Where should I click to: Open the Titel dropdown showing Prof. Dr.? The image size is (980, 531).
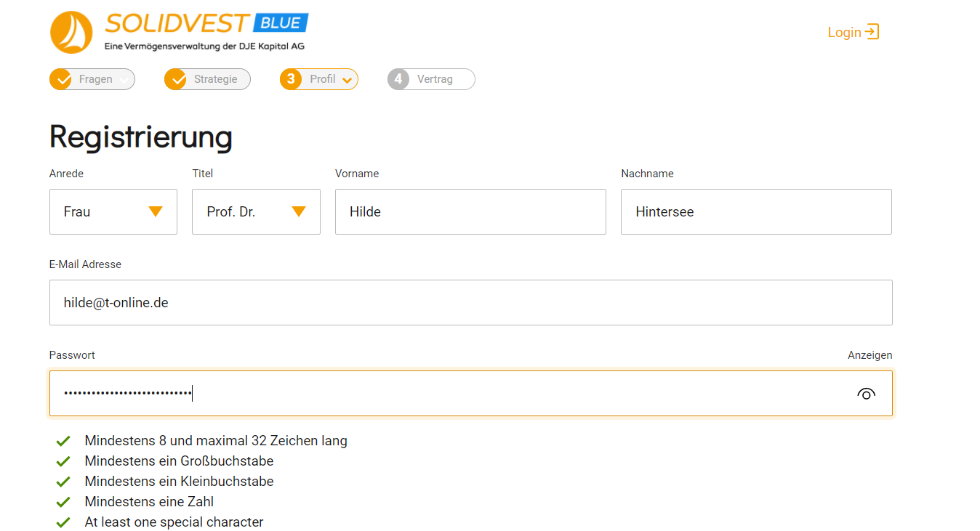256,211
